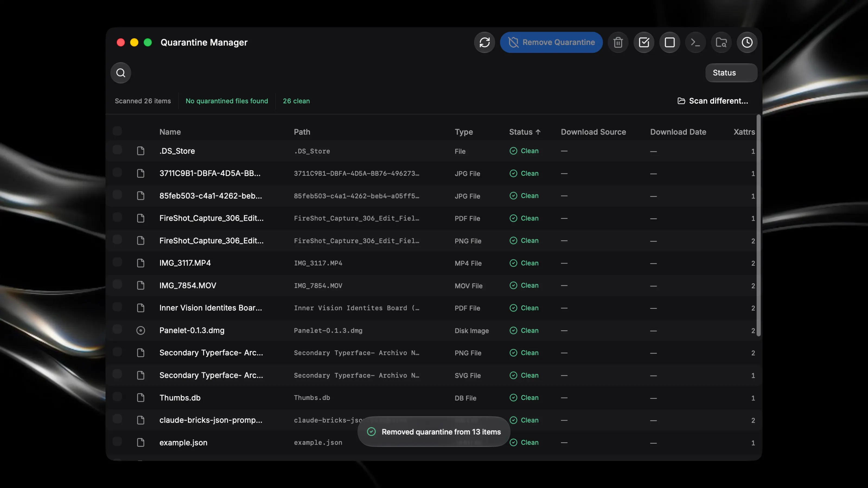The image size is (868, 488).
Task: Click path '85feb503-c4a1-4262-beb4-a05ff5…'
Action: (x=356, y=196)
